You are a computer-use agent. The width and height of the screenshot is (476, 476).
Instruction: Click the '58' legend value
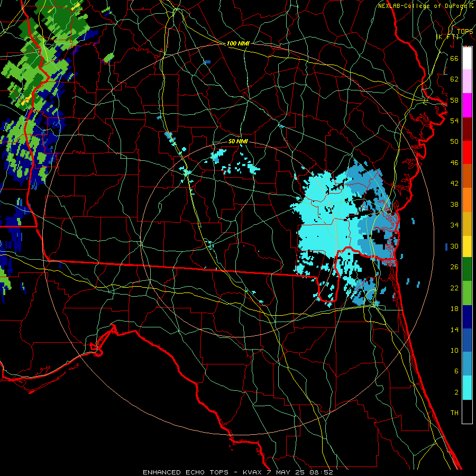pyautogui.click(x=454, y=100)
